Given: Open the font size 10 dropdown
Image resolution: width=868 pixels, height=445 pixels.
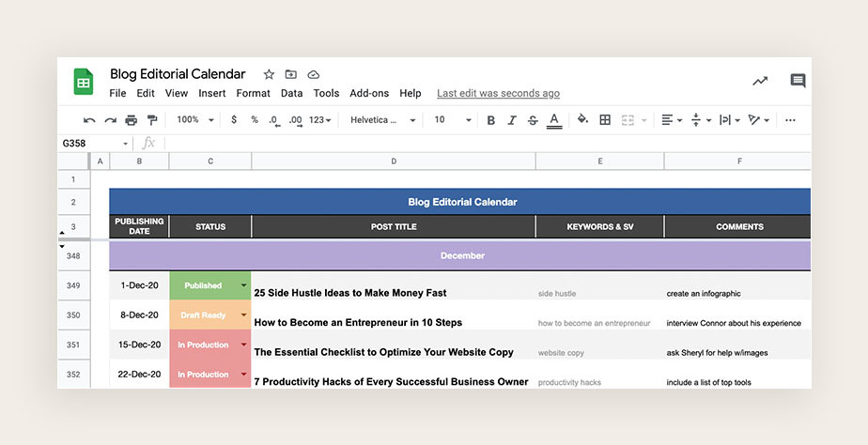Looking at the screenshot, I should [x=453, y=119].
